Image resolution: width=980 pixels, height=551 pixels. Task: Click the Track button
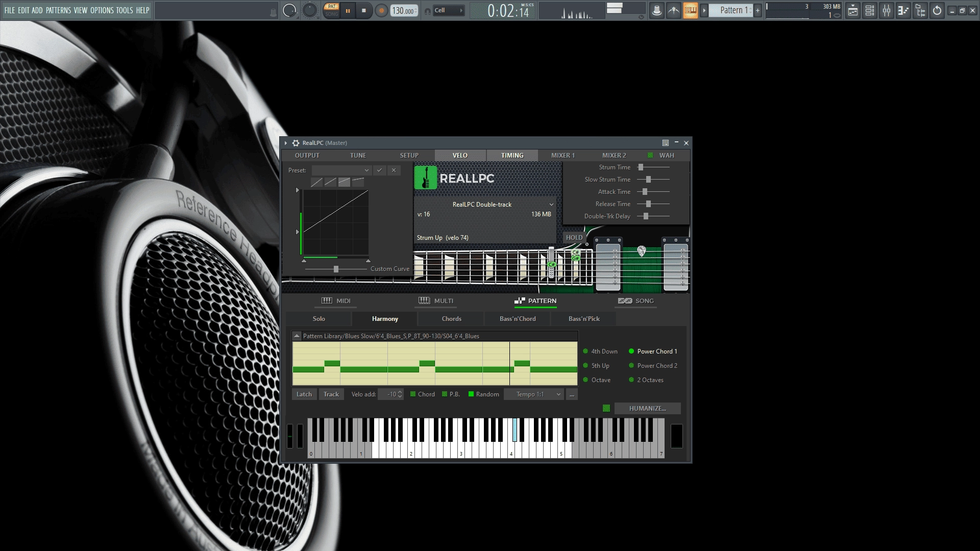[x=331, y=394]
